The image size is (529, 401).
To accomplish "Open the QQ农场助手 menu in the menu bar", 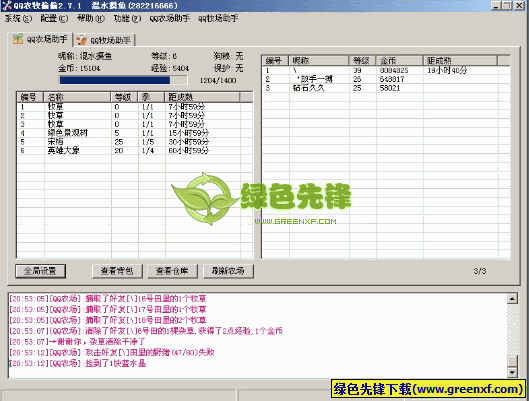I will [170, 18].
